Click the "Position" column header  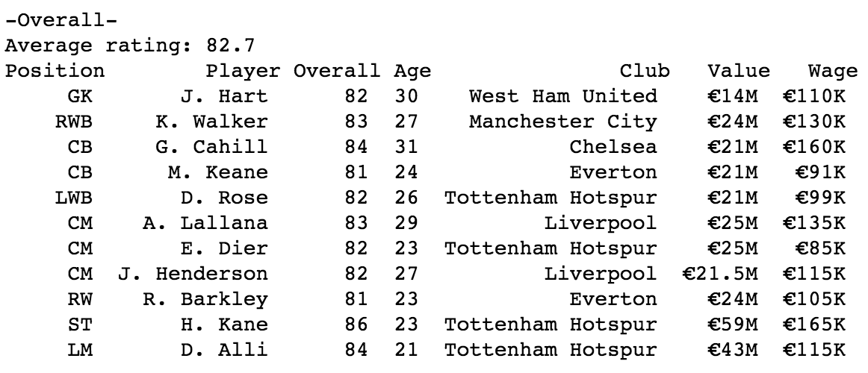point(55,72)
